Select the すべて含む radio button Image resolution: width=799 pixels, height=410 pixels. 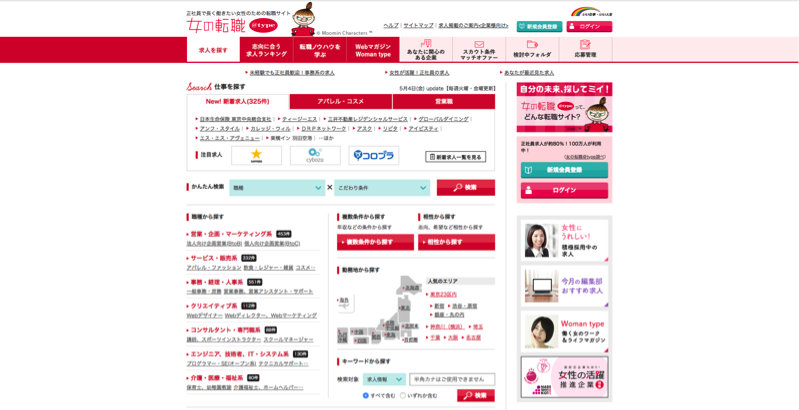click(366, 395)
